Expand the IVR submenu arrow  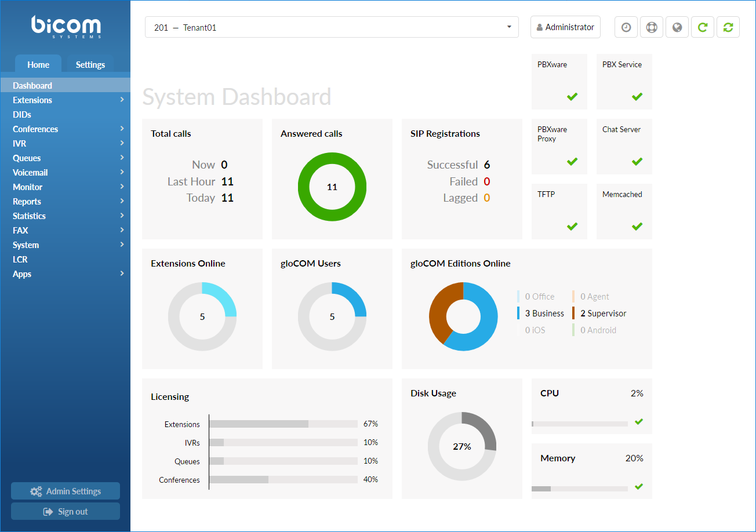[122, 143]
